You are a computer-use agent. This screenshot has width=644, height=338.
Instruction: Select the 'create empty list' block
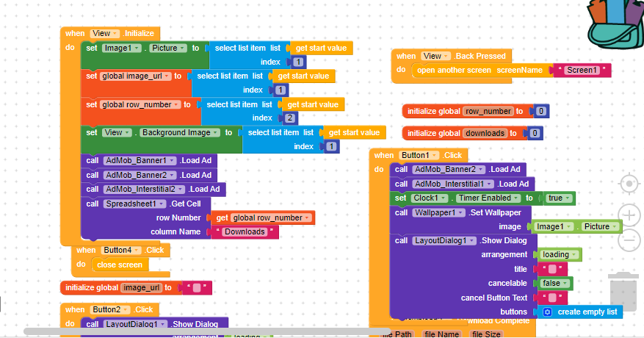click(580, 312)
